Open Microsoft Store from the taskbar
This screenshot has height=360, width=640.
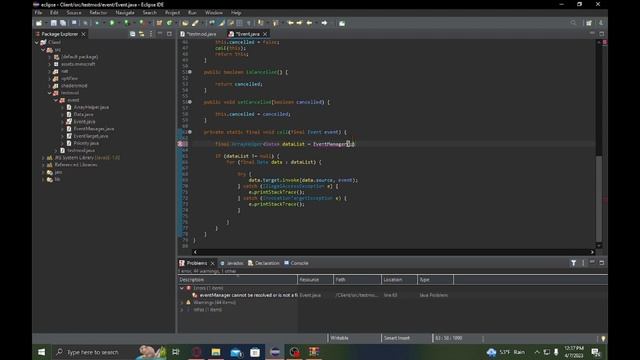click(x=255, y=352)
